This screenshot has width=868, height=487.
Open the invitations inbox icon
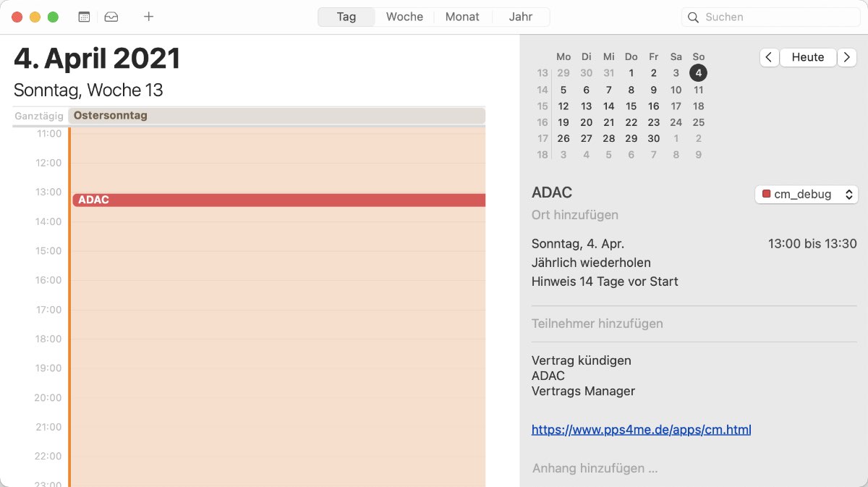(x=111, y=17)
